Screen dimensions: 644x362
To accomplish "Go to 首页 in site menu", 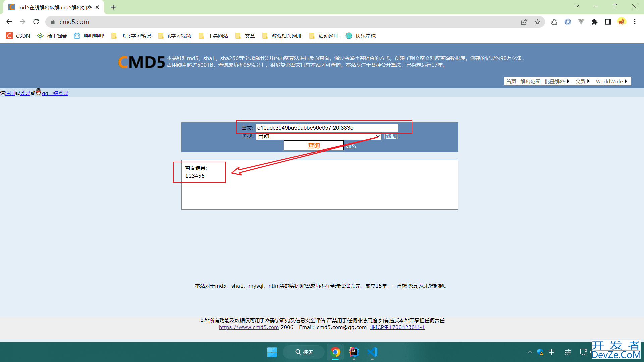I will tap(511, 81).
